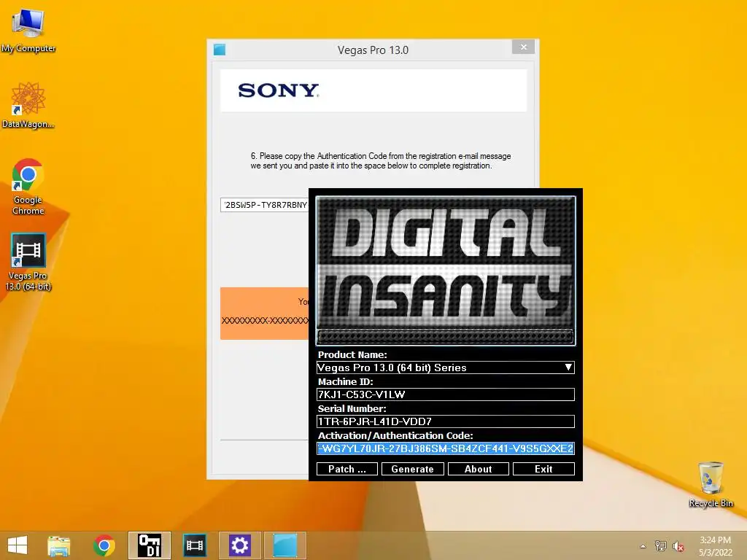Click the Activation/Authentication Code field
747x560 pixels.
pos(446,448)
